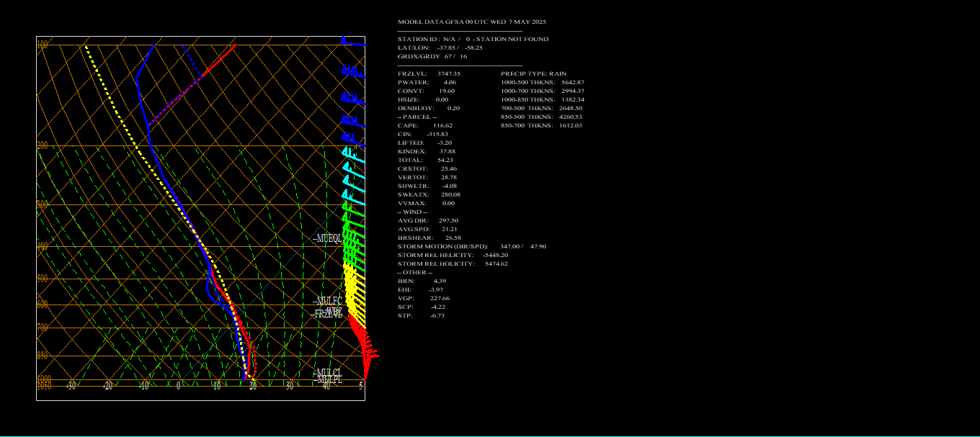The height and width of the screenshot is (437, 980).
Task: Select the VERTOT 28.78 entry
Action: 427,177
